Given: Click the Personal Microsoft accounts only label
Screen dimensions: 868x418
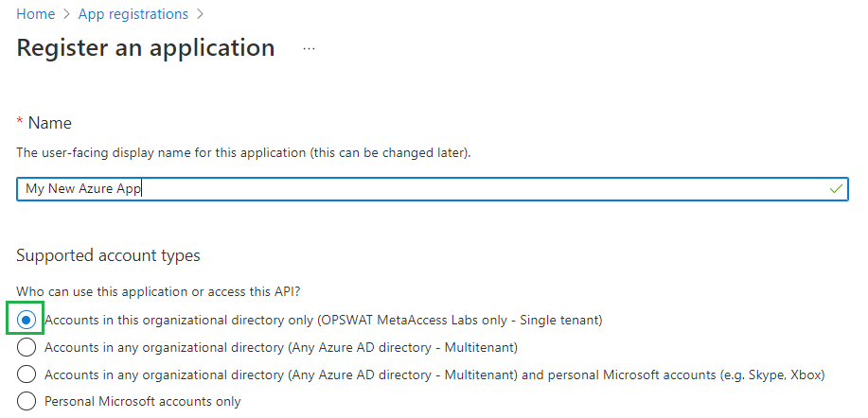Looking at the screenshot, I should tap(142, 401).
